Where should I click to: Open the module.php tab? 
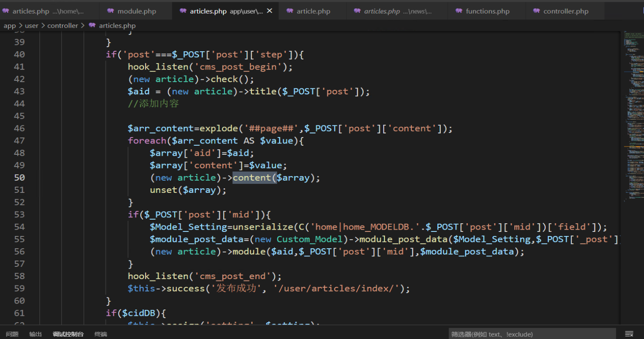pyautogui.click(x=136, y=11)
